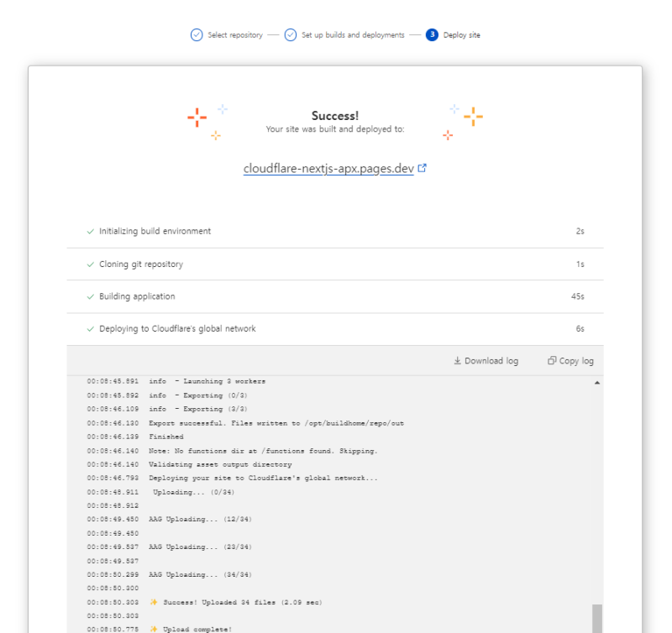This screenshot has height=633, width=672.
Task: Click the Download log button
Action: [x=486, y=361]
